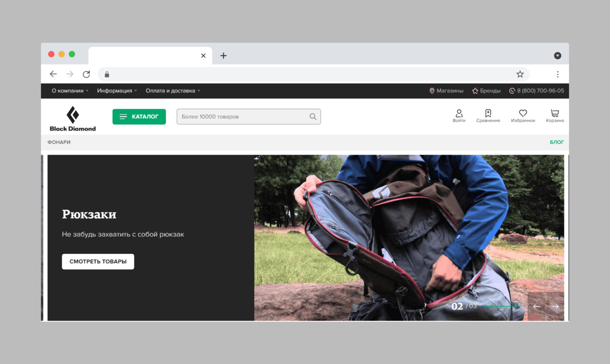The image size is (610, 364).
Task: Reload the page with the refresh icon
Action: (86, 74)
